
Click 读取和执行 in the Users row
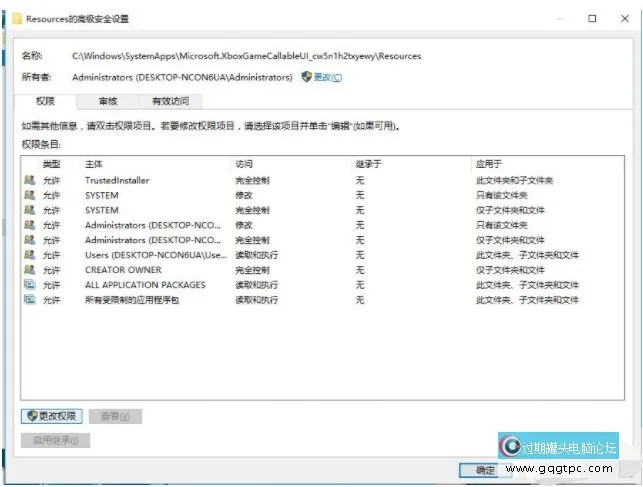257,255
